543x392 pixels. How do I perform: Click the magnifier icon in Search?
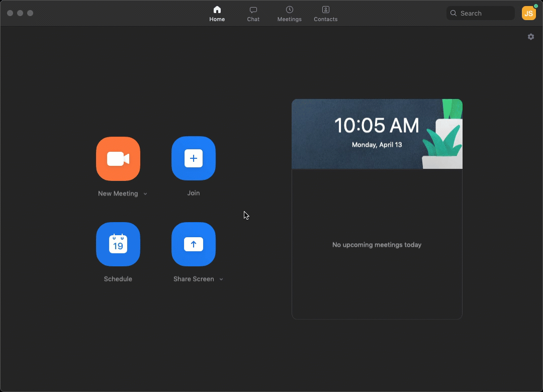click(x=454, y=14)
